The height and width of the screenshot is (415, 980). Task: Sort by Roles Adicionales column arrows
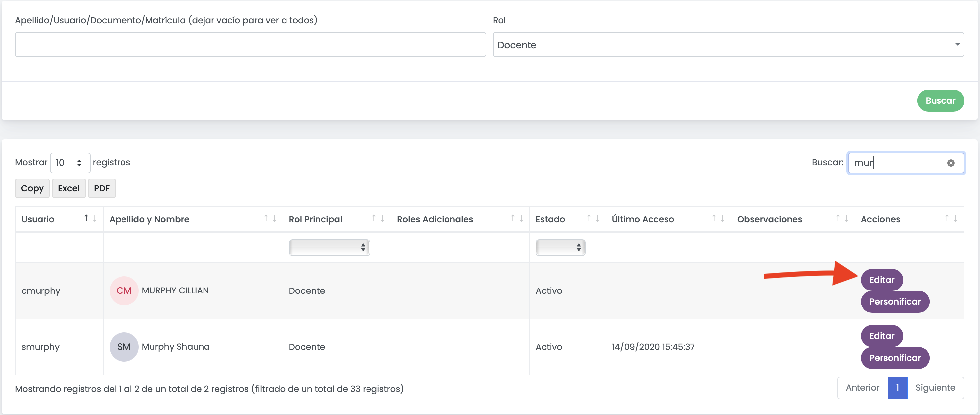pyautogui.click(x=517, y=218)
